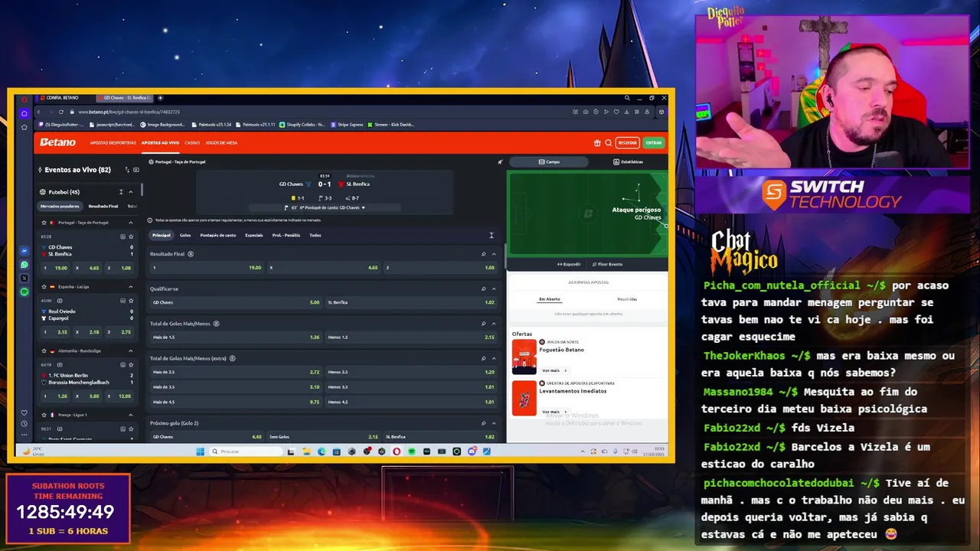Viewport: 980px width, 551px height.
Task: Favorite the Alemanha - Bundesliga league star
Action: (44, 350)
